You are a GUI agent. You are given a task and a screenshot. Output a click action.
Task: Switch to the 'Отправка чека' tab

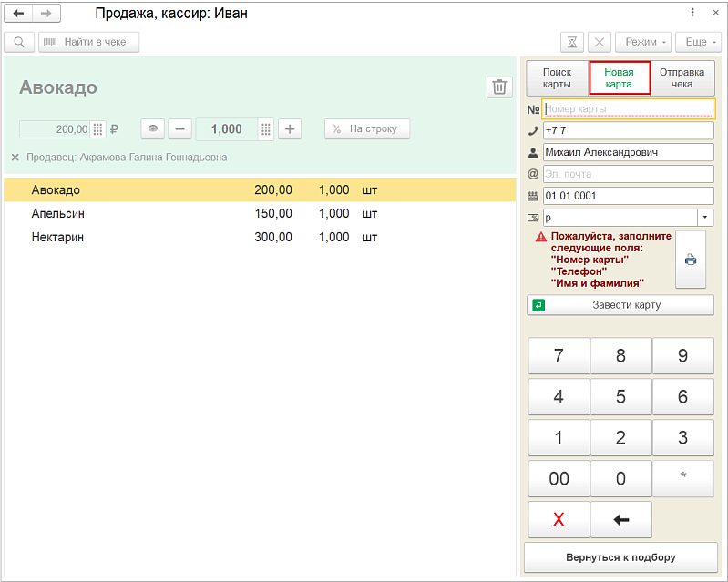click(682, 78)
